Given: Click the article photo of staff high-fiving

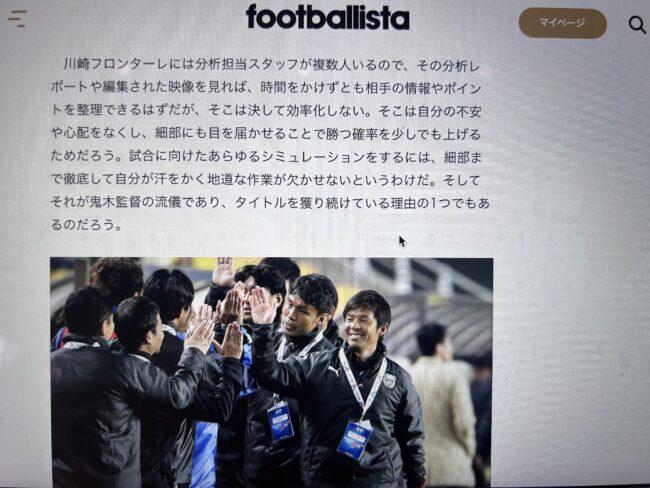Looking at the screenshot, I should [272, 372].
